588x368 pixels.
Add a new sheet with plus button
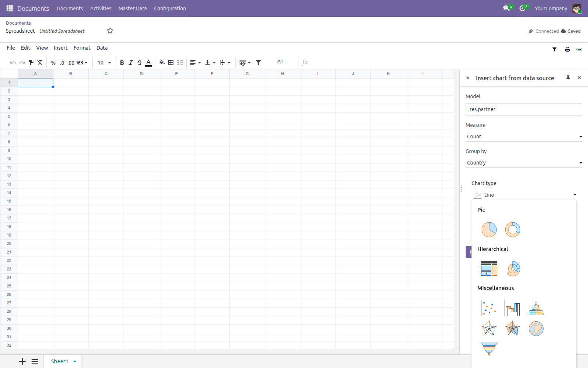click(22, 361)
